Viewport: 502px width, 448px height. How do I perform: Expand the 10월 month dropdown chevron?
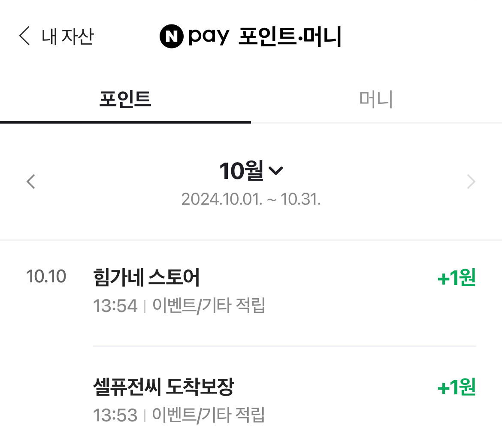pos(275,171)
